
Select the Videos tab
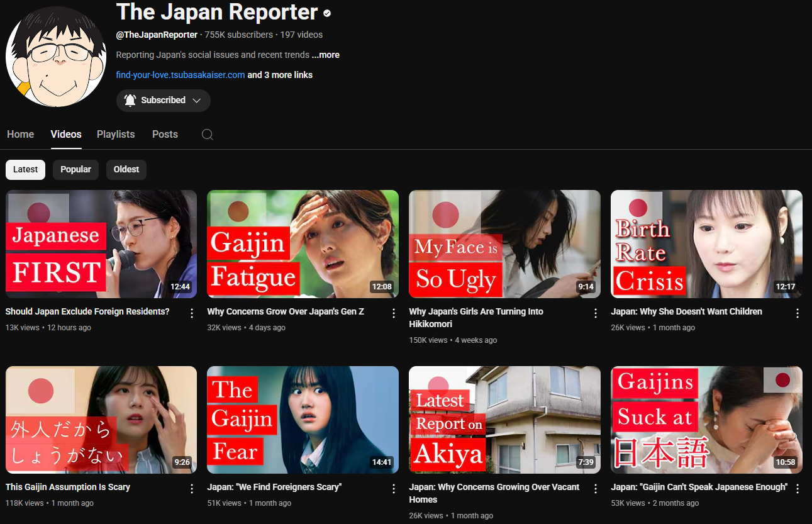pos(66,135)
